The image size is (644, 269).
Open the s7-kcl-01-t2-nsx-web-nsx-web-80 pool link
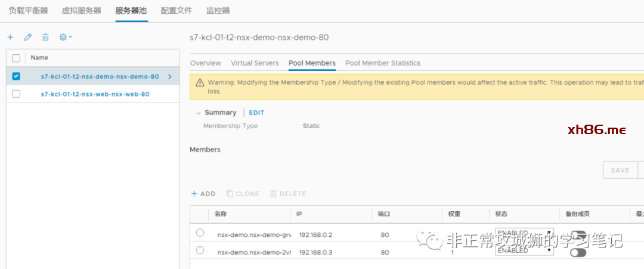[x=95, y=94]
